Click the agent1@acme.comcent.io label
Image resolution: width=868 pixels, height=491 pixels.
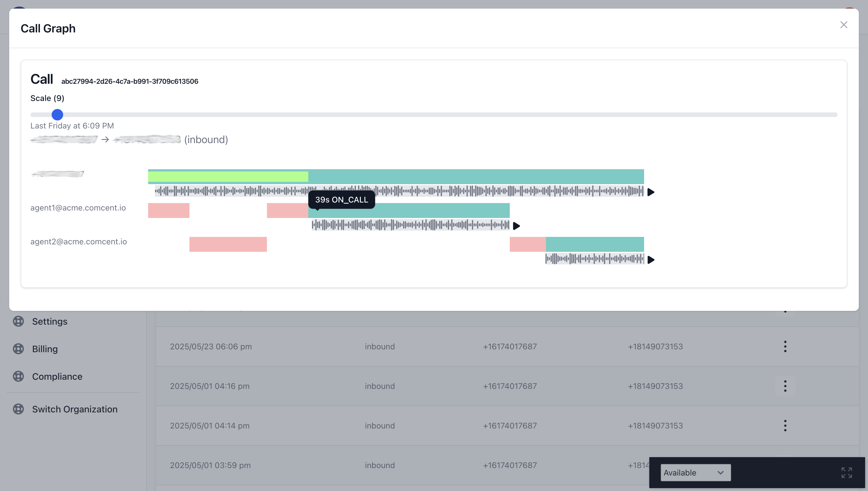pyautogui.click(x=78, y=208)
